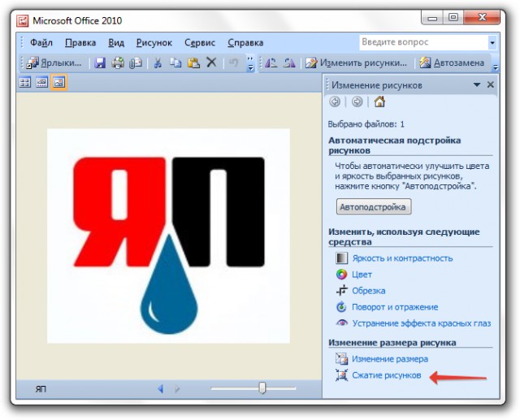Open the Обрезка link
The image size is (520, 420).
[x=368, y=291]
